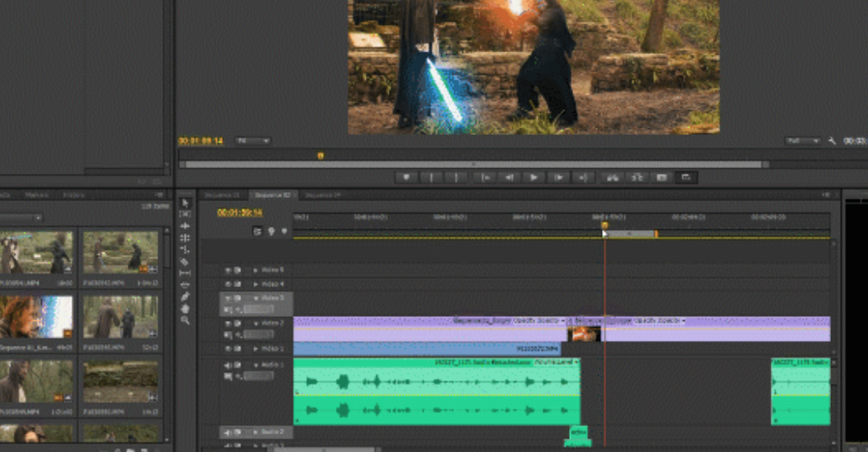Toggle Video 1 track output eye
The width and height of the screenshot is (868, 452).
pos(227,348)
